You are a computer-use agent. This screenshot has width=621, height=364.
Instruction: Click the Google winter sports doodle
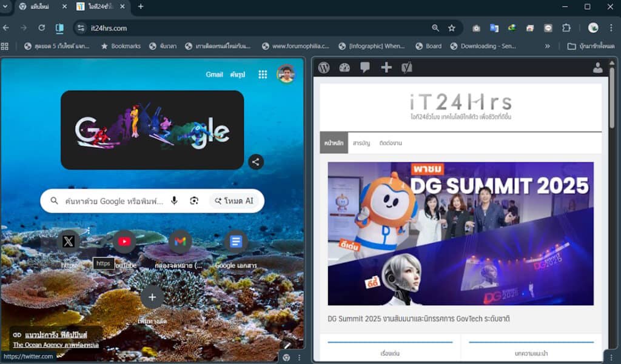pyautogui.click(x=152, y=130)
